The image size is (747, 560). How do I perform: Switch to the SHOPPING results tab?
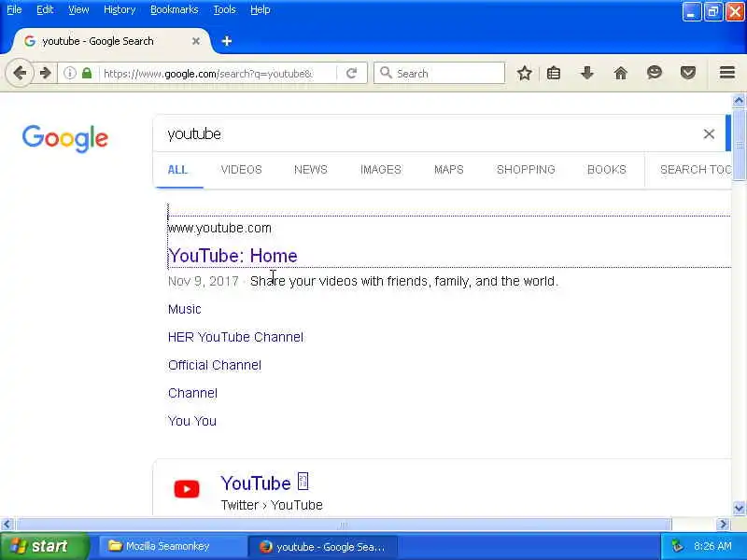tap(526, 170)
